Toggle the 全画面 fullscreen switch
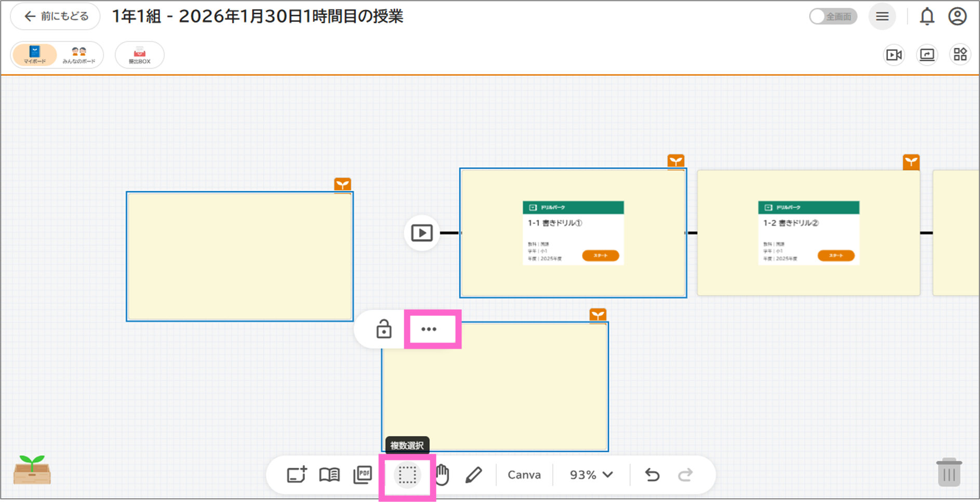This screenshot has height=502, width=980. 832,17
